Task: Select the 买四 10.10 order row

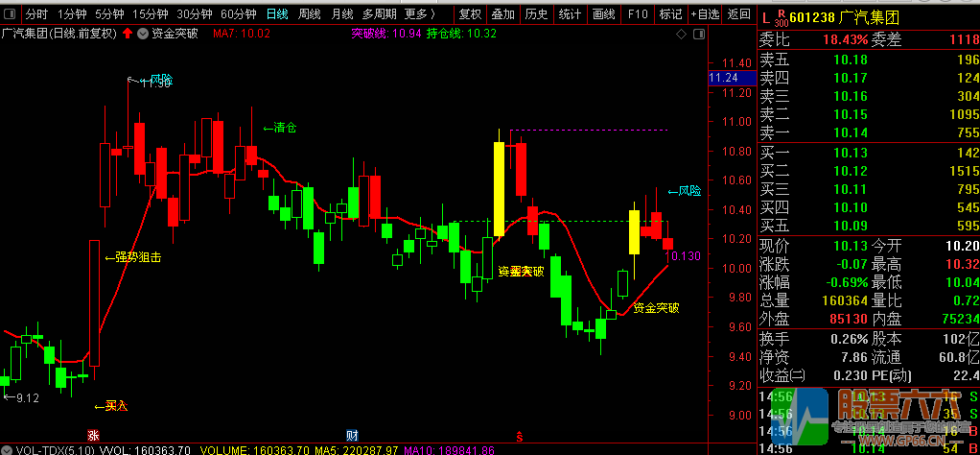Action: click(x=869, y=207)
